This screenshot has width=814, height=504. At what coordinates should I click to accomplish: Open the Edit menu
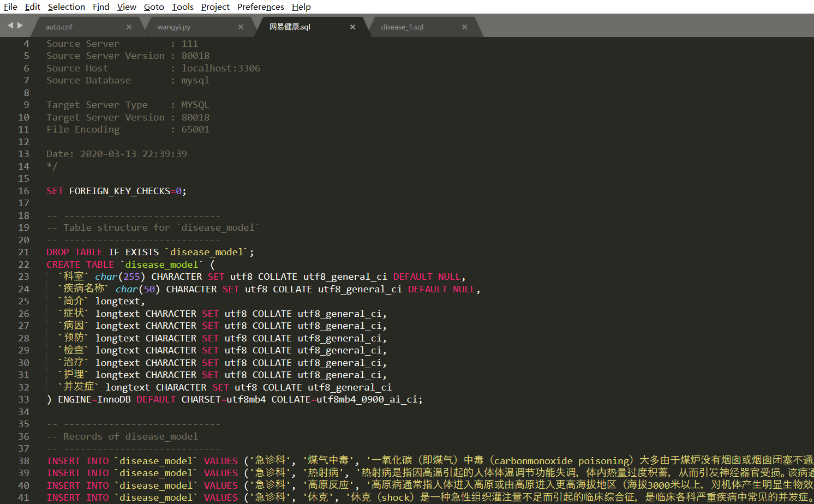point(32,7)
